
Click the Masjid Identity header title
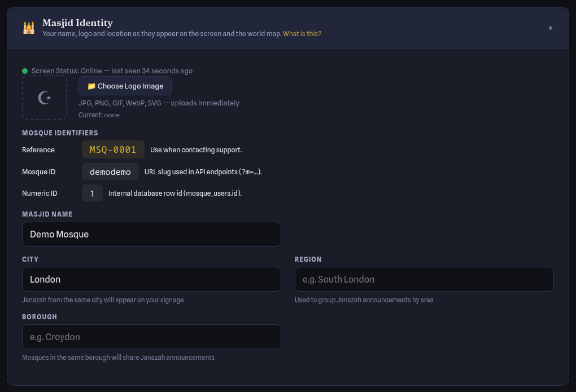tap(77, 23)
